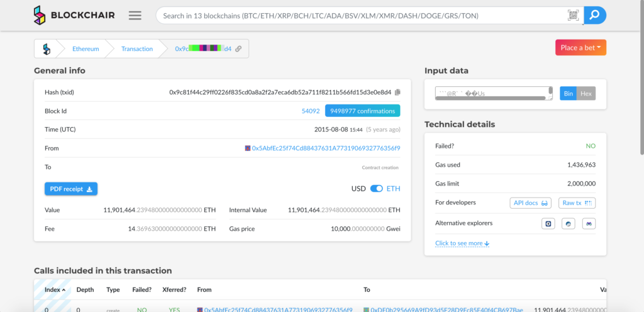Download the PDF receipt
The height and width of the screenshot is (312, 644).
point(71,189)
